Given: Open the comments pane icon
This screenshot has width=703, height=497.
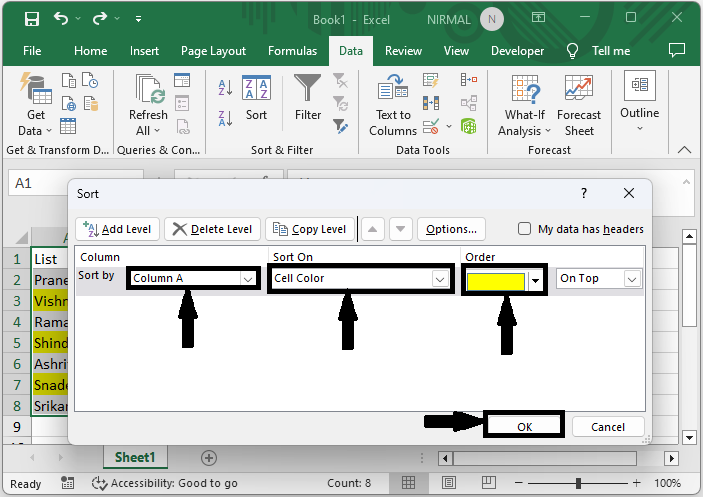Looking at the screenshot, I should pos(677,50).
